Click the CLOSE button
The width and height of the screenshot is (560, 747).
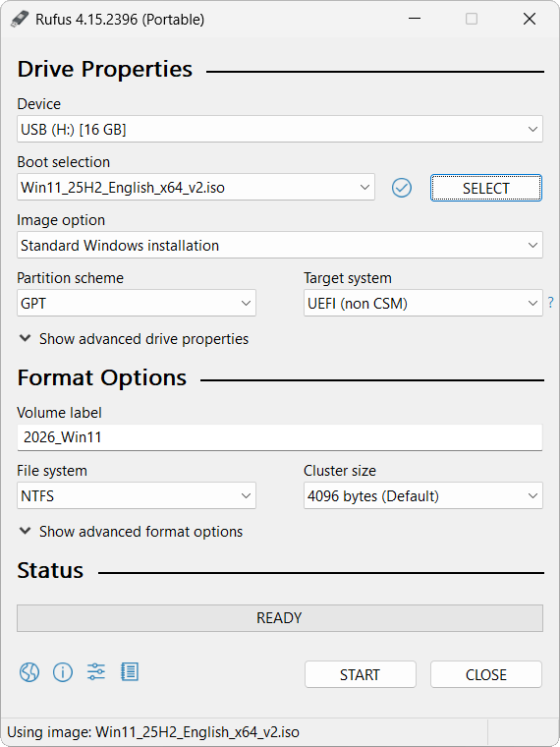[x=486, y=674]
